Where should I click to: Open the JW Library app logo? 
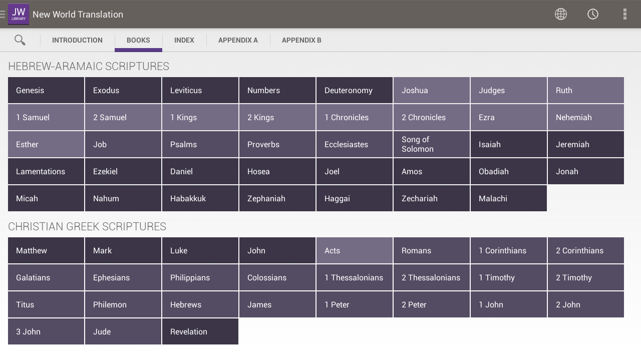(x=19, y=15)
